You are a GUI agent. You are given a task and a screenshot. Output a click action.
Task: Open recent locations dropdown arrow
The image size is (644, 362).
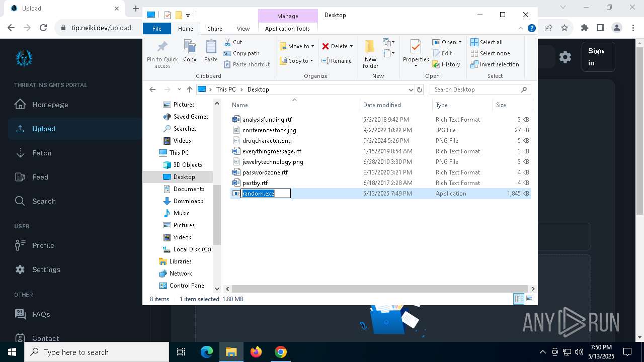[179, 89]
